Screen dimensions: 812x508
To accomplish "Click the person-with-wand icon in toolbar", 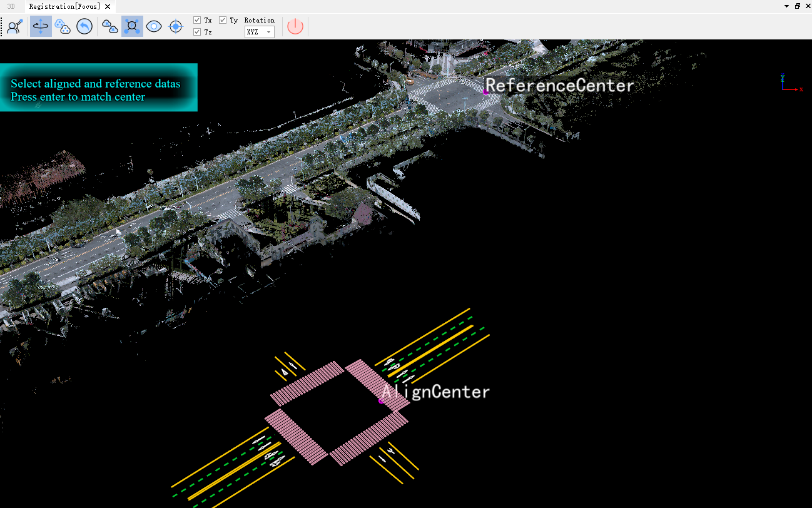I will (x=15, y=26).
